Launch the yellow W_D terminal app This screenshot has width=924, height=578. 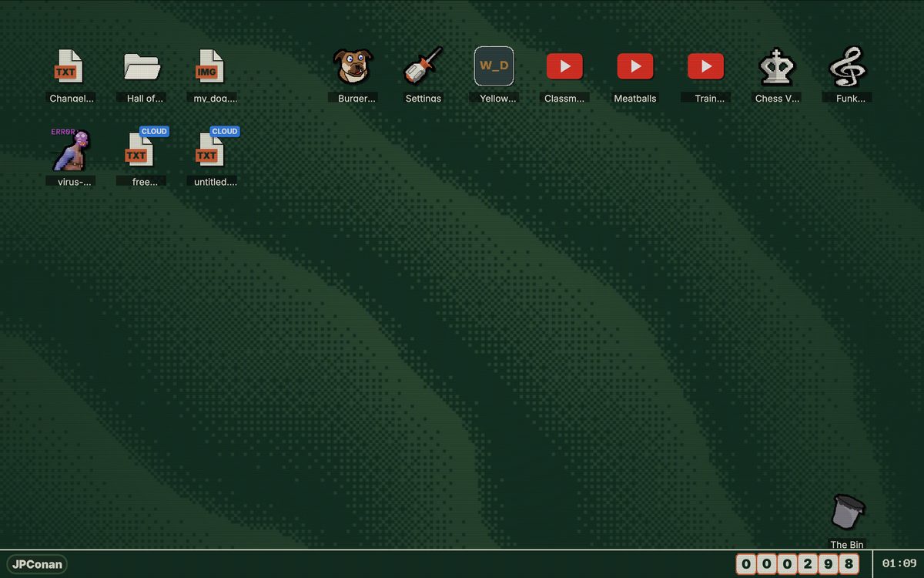click(494, 66)
